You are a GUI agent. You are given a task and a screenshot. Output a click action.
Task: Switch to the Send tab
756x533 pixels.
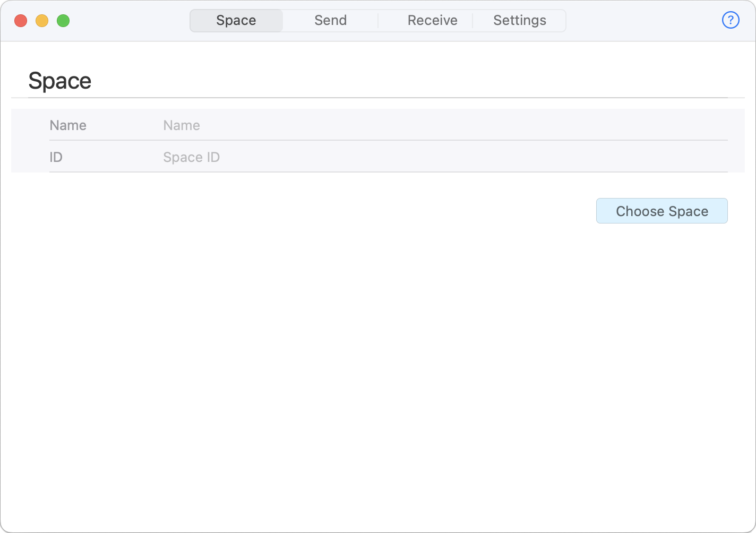[x=330, y=20]
